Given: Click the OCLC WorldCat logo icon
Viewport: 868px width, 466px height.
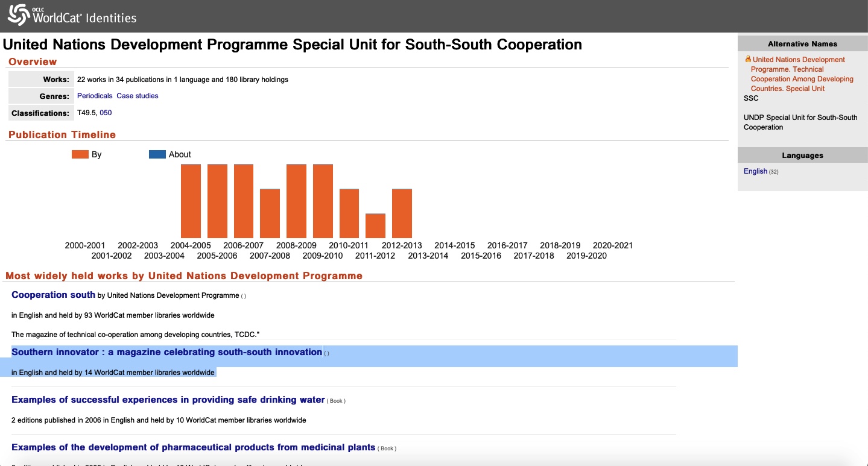Looking at the screenshot, I should pos(18,15).
